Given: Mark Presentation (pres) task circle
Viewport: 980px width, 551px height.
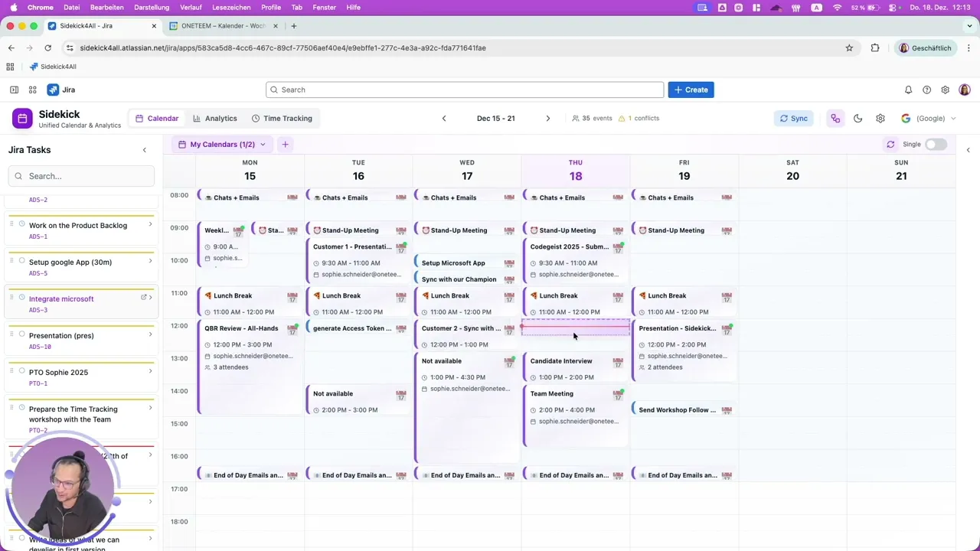Looking at the screenshot, I should (21, 334).
